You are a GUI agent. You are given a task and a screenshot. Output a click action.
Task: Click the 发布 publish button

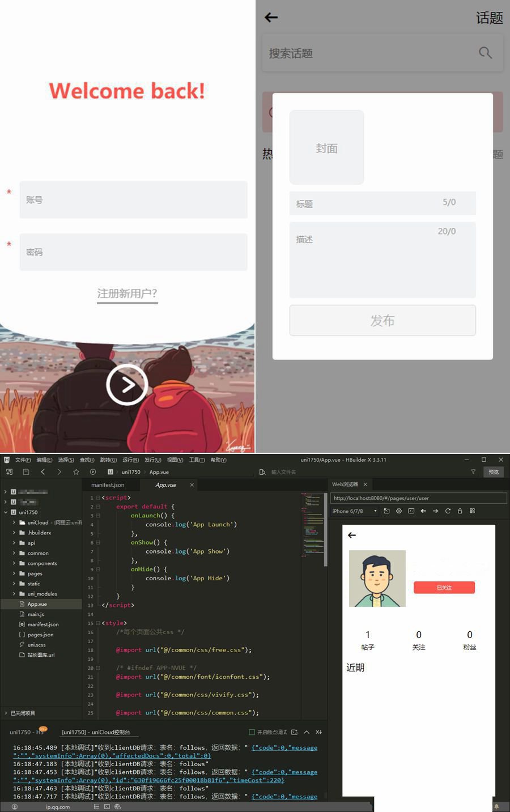click(382, 321)
